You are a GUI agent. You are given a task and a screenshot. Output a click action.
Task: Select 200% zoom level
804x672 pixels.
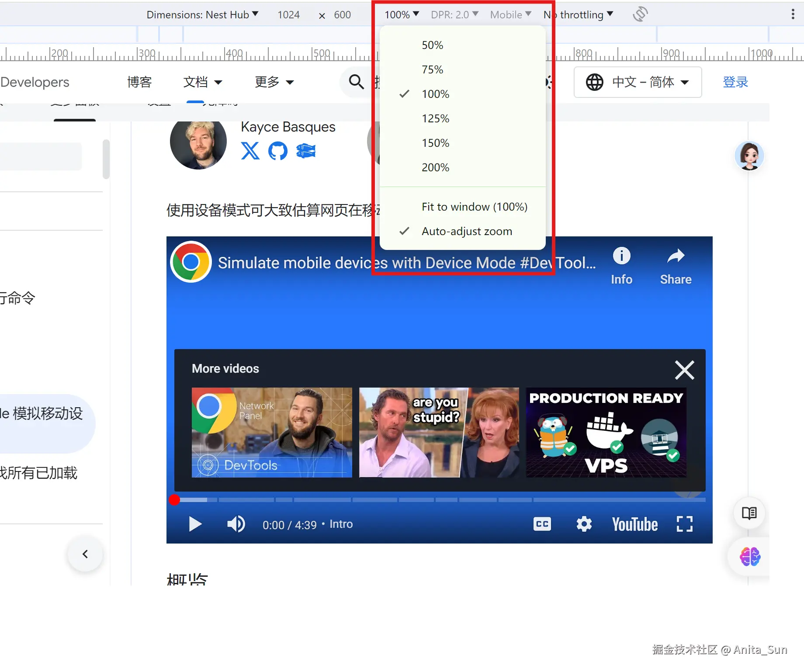coord(463,167)
